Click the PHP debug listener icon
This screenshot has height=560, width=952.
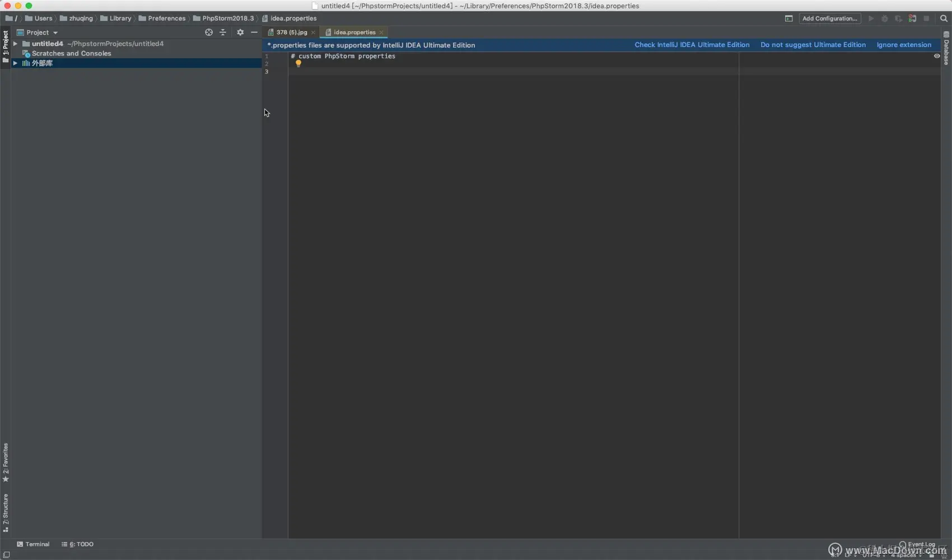[913, 18]
